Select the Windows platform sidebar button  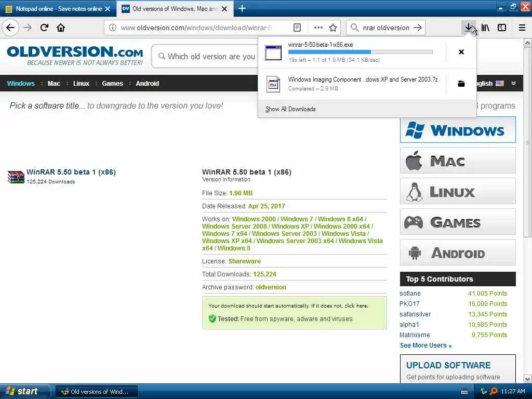click(458, 130)
